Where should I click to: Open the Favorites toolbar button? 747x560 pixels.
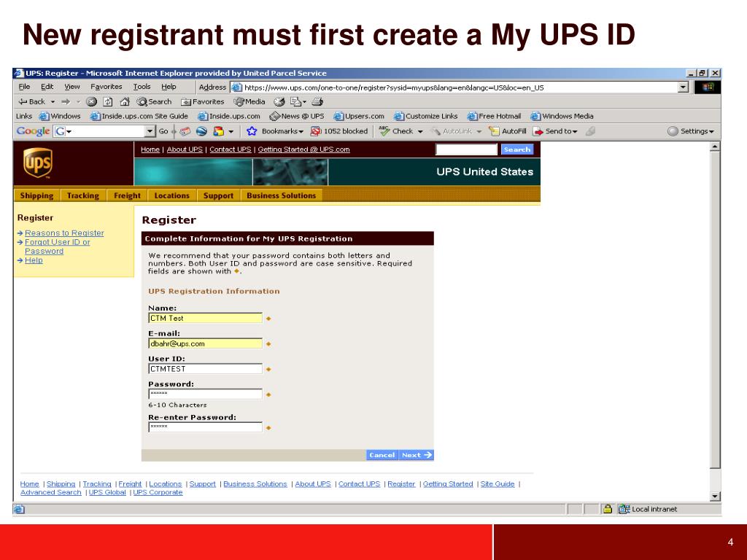pos(202,101)
